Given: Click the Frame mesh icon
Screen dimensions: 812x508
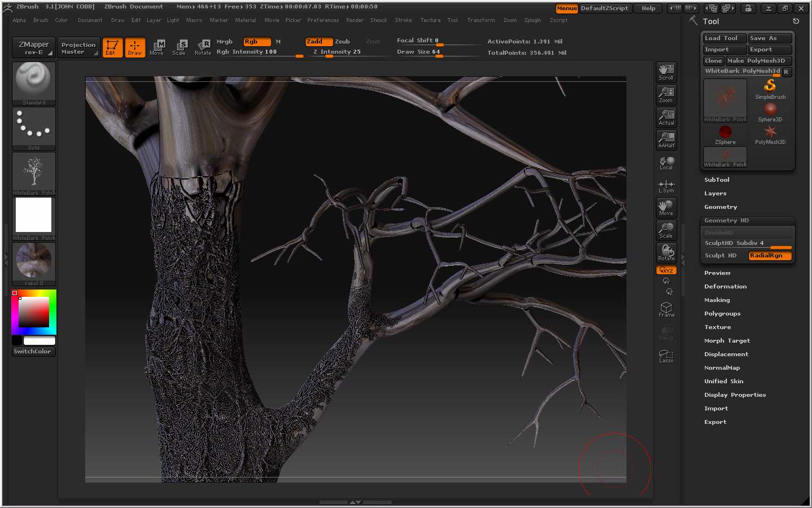Looking at the screenshot, I should (667, 309).
